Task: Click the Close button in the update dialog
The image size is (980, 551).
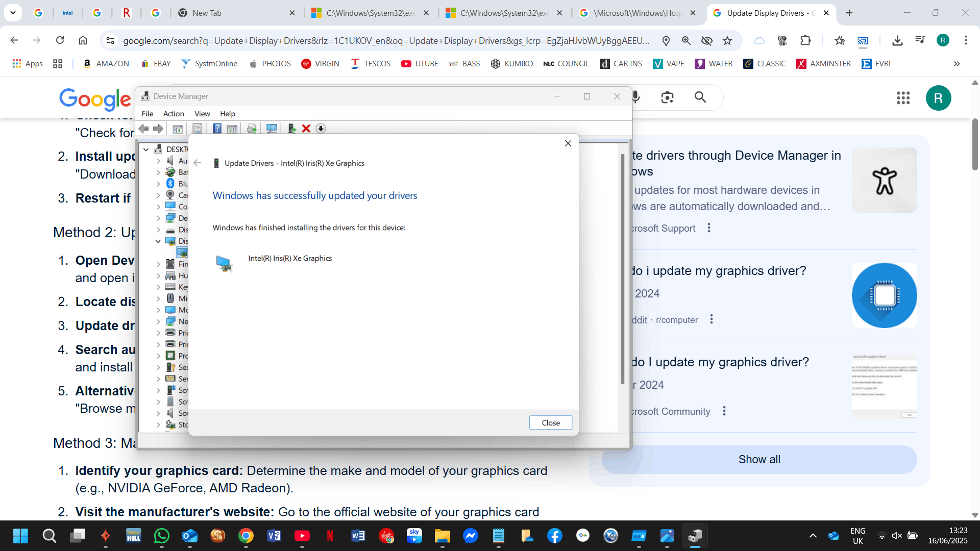Action: [550, 422]
